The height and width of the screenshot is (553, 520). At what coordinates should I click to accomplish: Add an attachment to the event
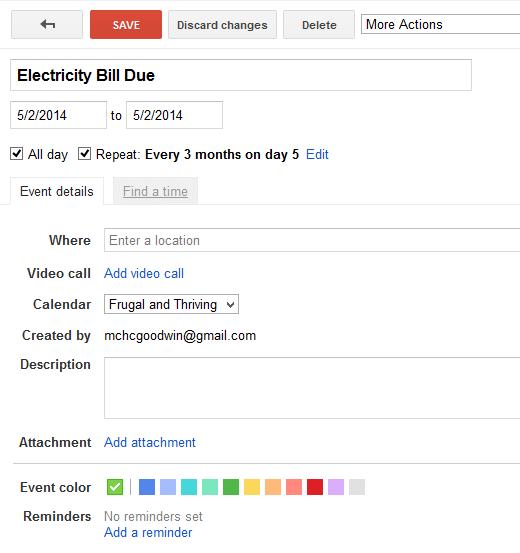tap(150, 442)
